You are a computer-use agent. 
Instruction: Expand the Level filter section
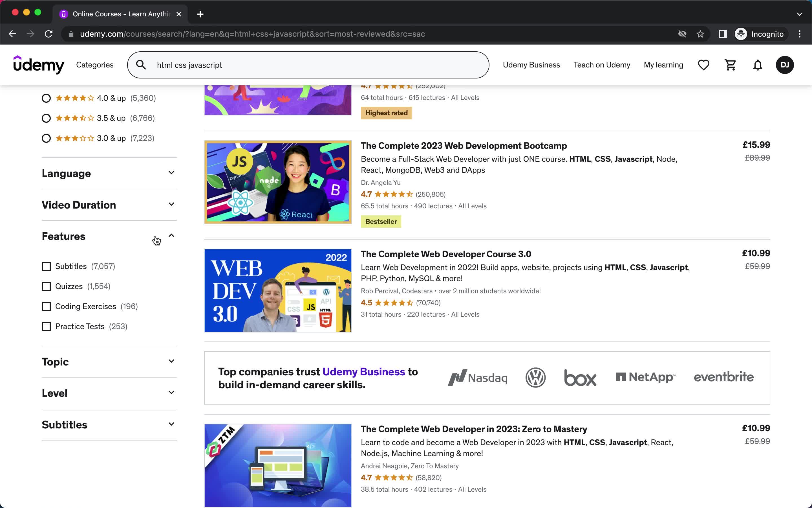[x=109, y=393]
